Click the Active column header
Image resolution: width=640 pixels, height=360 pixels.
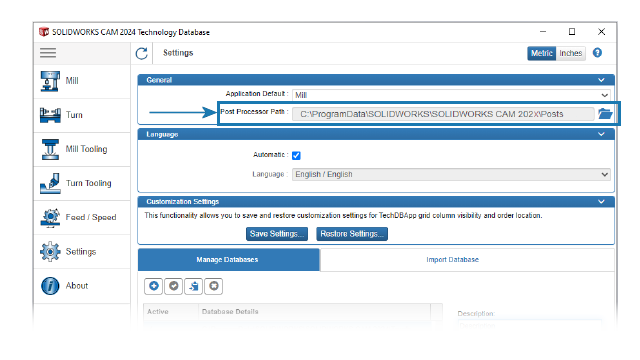click(171, 311)
